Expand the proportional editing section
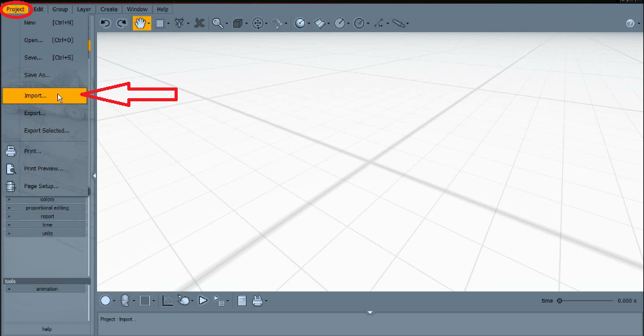644x336 pixels. pos(45,208)
